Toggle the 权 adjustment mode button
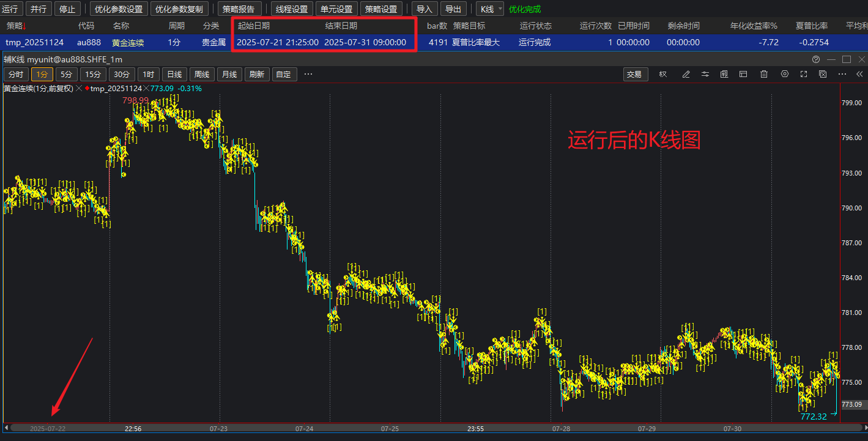Viewport: 868px width, 441px height. click(663, 75)
